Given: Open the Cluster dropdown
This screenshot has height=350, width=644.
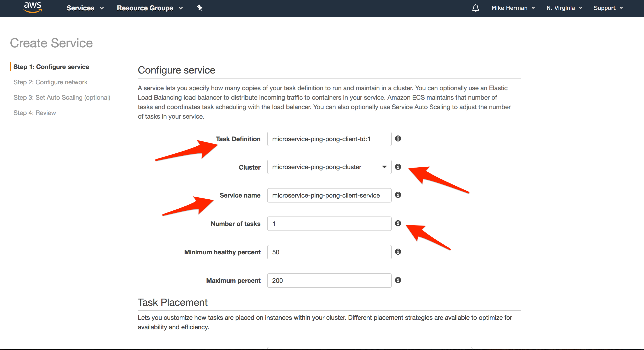Looking at the screenshot, I should [x=384, y=167].
